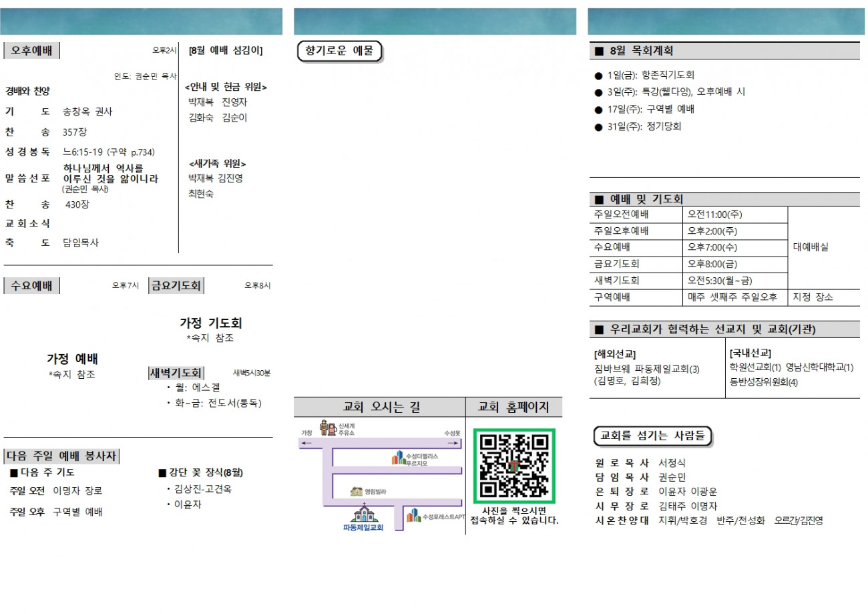Click the 새벽기도회 header label
The height and width of the screenshot is (614, 868).
click(176, 373)
